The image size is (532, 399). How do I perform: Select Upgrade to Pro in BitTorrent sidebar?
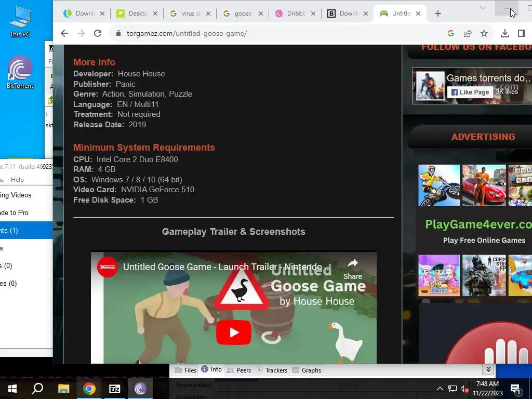[26, 212]
